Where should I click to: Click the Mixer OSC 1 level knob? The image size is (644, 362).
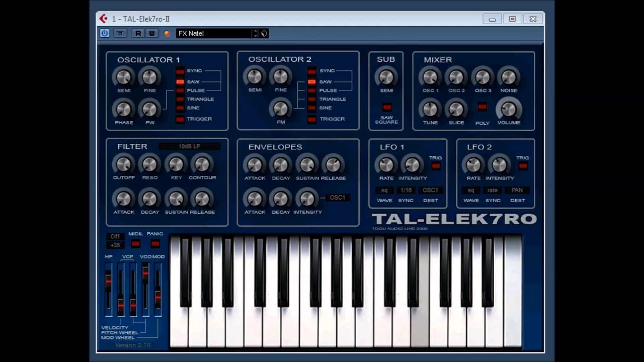point(430,77)
